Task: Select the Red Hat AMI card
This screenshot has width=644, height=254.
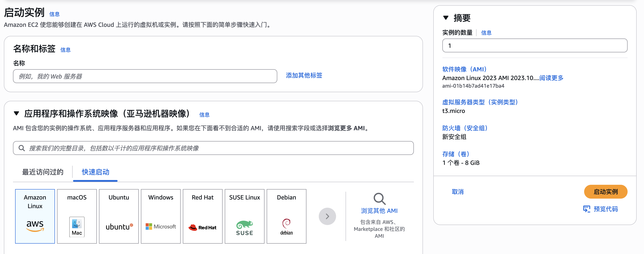Action: (x=202, y=216)
